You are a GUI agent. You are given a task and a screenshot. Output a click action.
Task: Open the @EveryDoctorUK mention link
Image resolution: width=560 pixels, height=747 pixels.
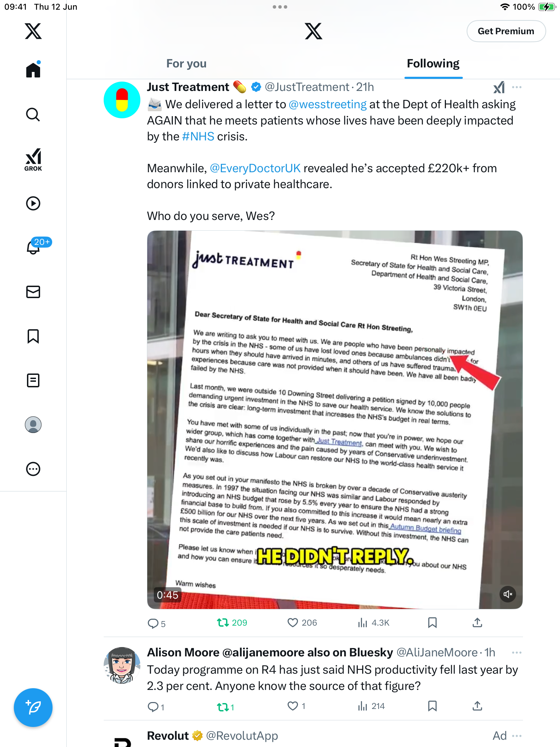[255, 168]
